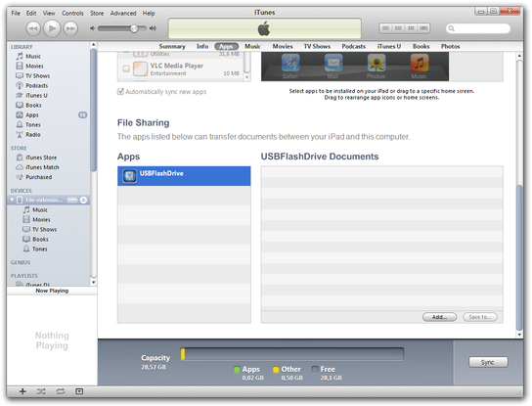Viewport: 532px width, 406px height.
Task: Skip forward with the next track button
Action: tap(70, 28)
